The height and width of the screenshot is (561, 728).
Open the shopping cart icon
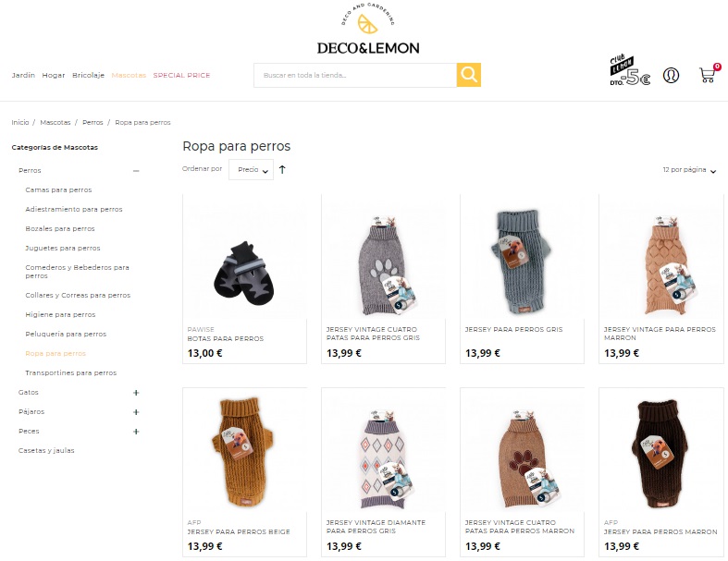point(709,74)
